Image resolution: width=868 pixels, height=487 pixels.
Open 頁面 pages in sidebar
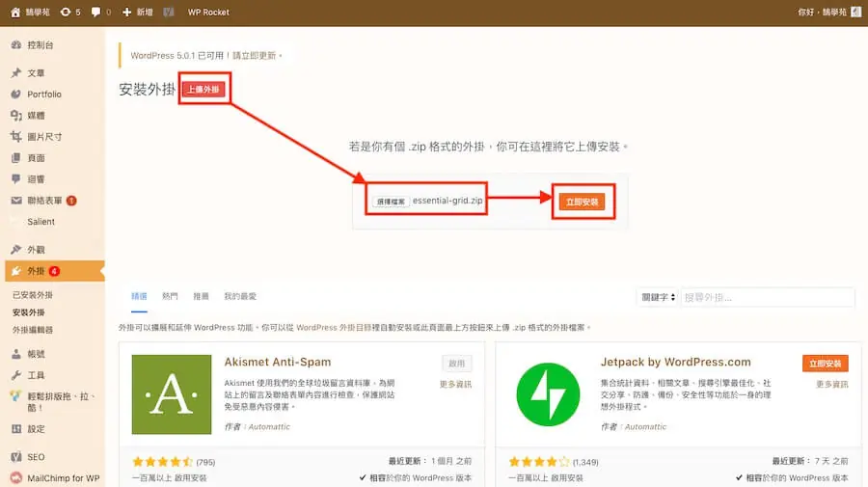36,158
